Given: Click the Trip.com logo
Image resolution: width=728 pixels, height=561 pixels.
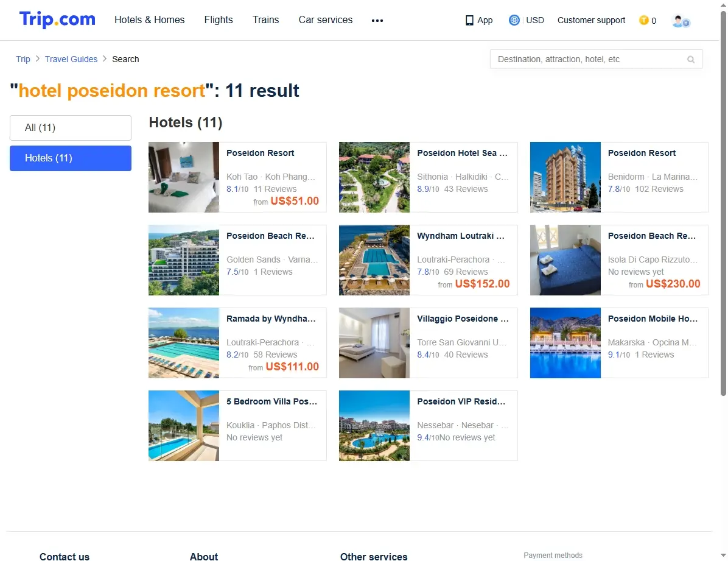Looking at the screenshot, I should 57,19.
